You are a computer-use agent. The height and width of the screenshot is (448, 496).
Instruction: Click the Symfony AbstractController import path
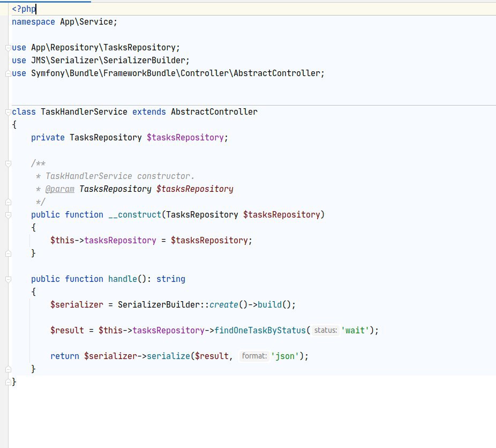click(176, 73)
